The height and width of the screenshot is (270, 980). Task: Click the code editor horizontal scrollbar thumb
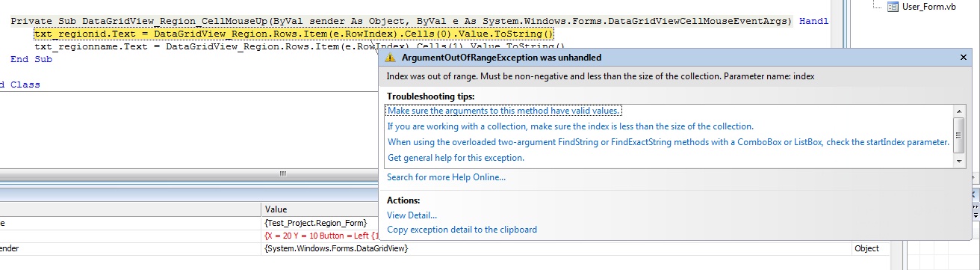pyautogui.click(x=283, y=174)
